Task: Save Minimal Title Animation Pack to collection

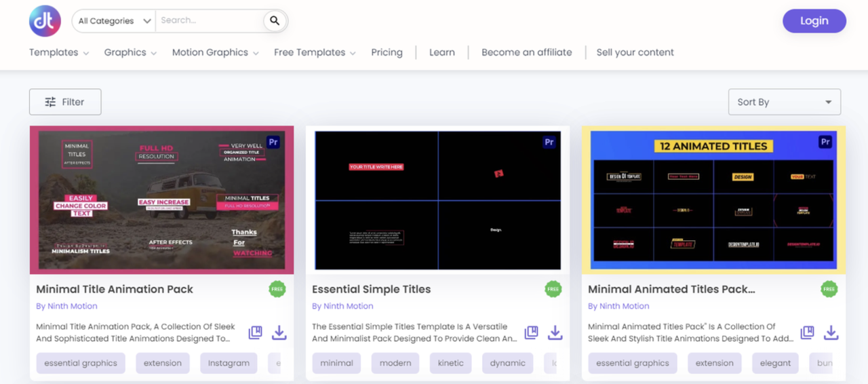Action: click(255, 332)
